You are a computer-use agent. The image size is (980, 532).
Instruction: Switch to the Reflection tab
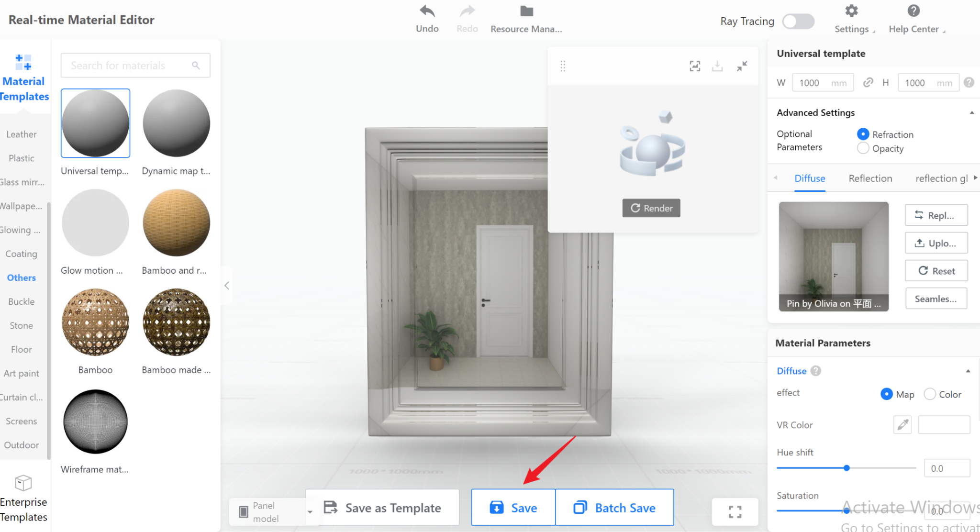[x=870, y=178]
